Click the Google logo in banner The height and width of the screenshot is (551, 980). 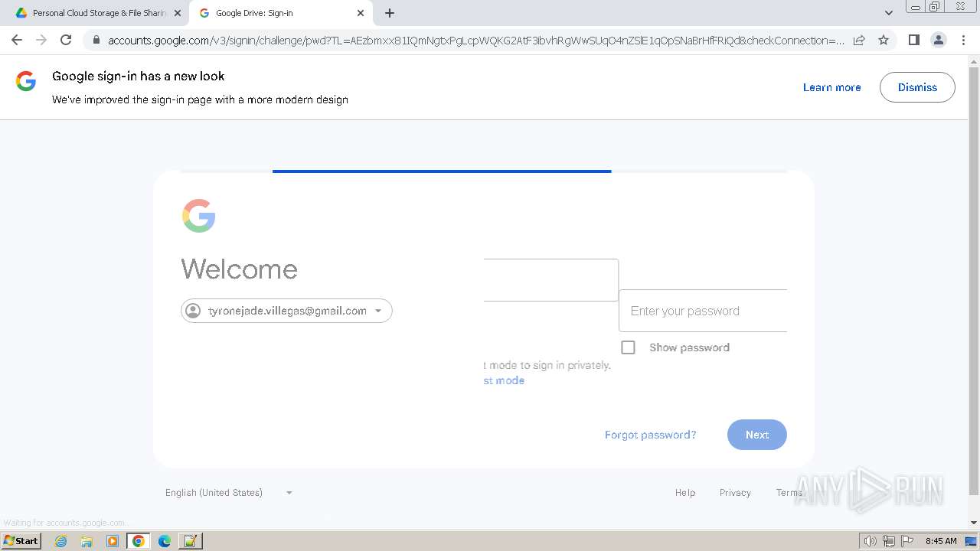pos(26,81)
